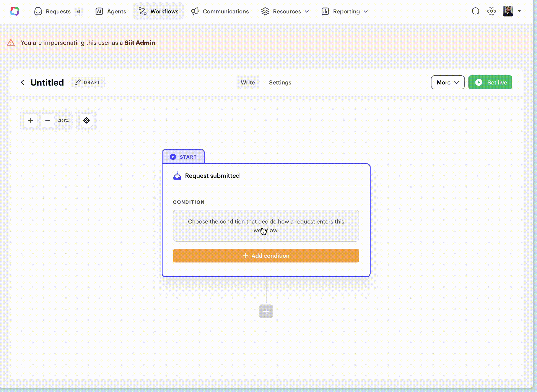Open the search magnifier icon
Viewport: 537px width, 392px height.
coord(475,11)
